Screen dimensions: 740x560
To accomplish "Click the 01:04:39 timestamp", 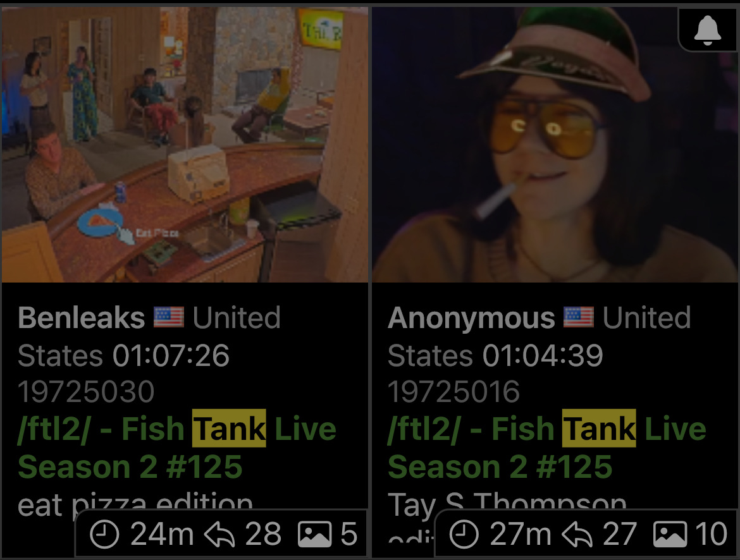I will click(x=543, y=355).
